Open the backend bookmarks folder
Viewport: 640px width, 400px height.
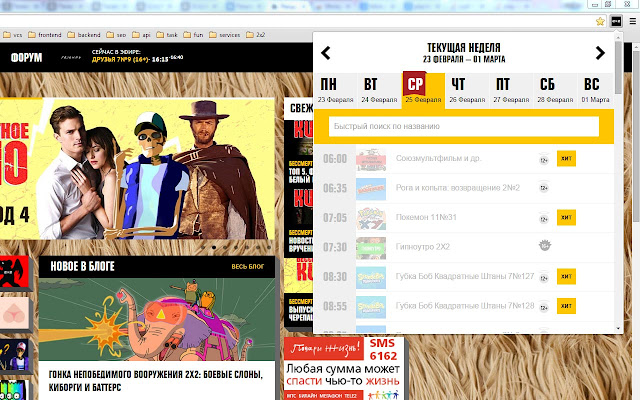pos(84,35)
